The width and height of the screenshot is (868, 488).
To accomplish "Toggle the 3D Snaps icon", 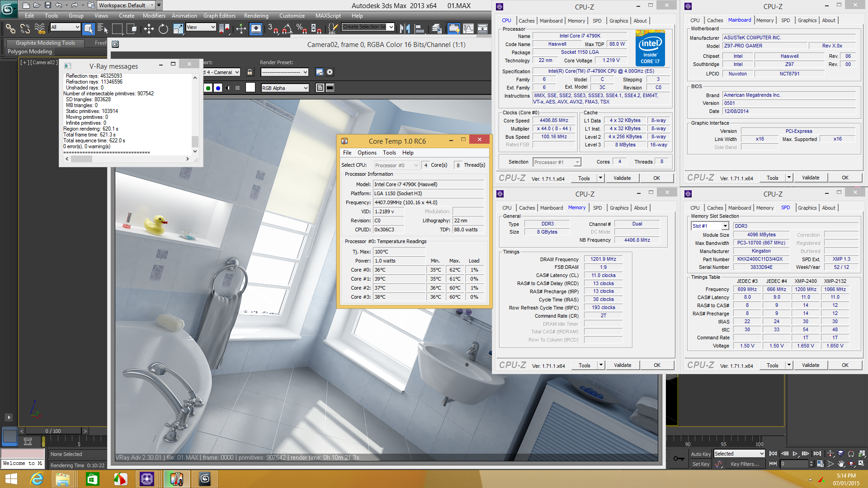I will [x=273, y=29].
